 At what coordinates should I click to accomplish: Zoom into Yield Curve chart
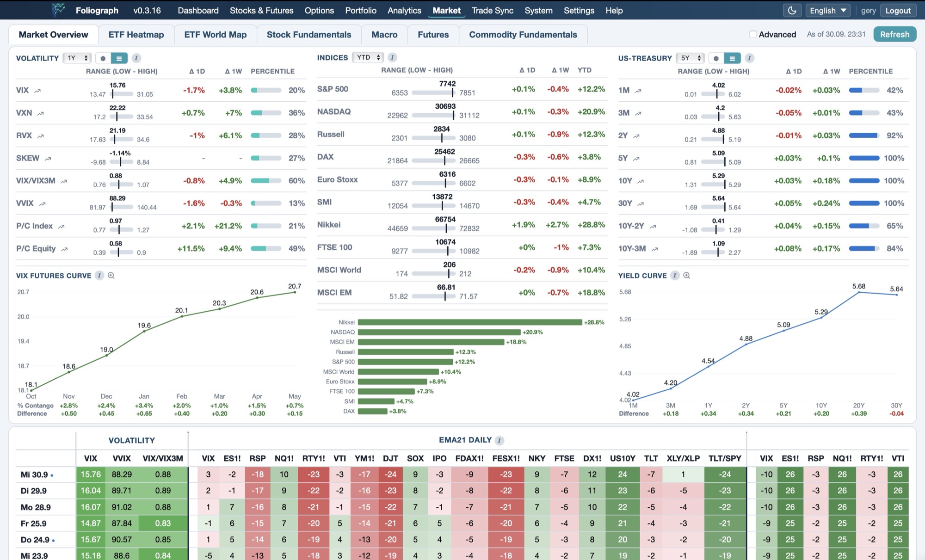pos(687,276)
